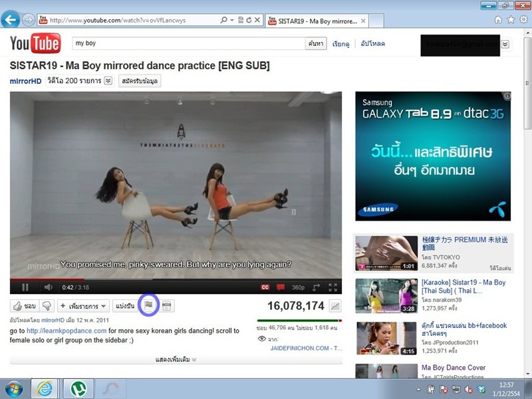Open the transcript icon button
Viewport: 532px width, 399px height.
tap(167, 306)
